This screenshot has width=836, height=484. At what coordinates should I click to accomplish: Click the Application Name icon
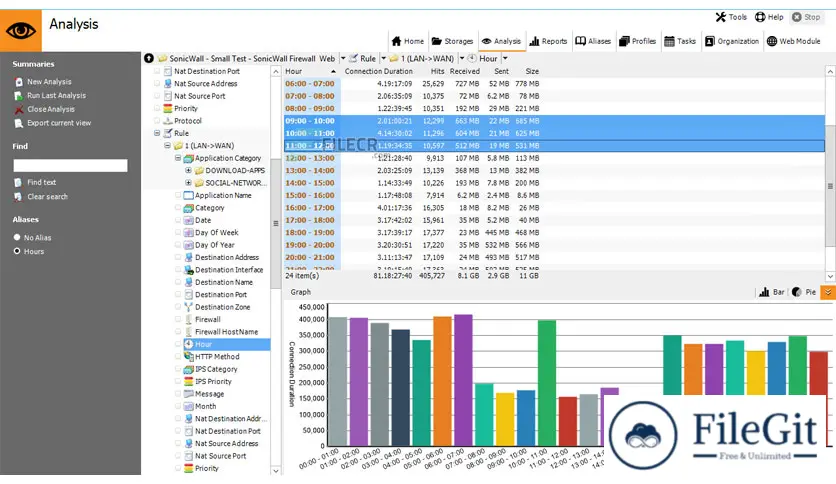pos(189,196)
